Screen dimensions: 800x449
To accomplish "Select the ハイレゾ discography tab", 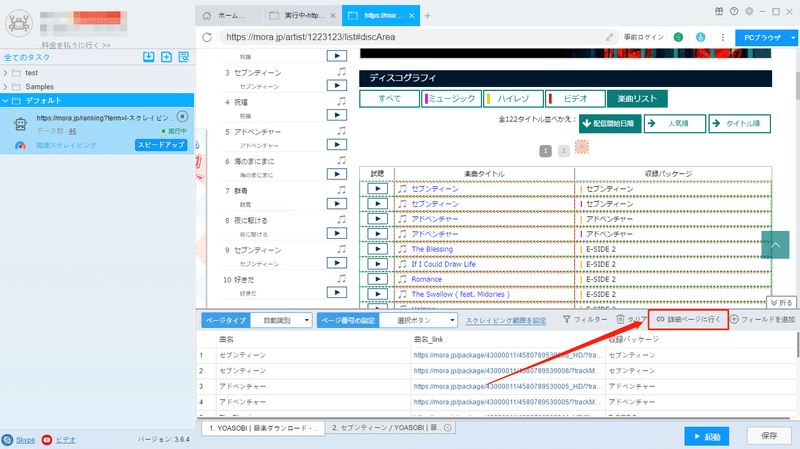I will point(513,98).
